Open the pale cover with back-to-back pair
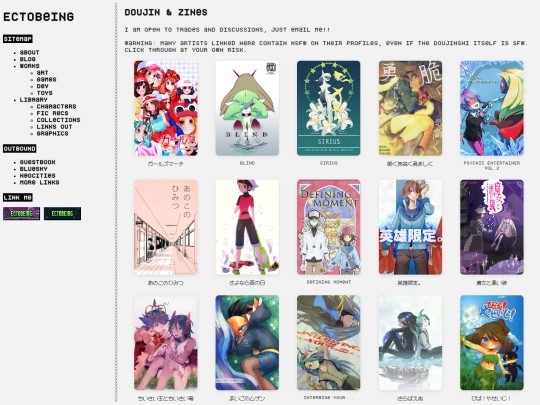The height and width of the screenshot is (405, 540). (410, 343)
